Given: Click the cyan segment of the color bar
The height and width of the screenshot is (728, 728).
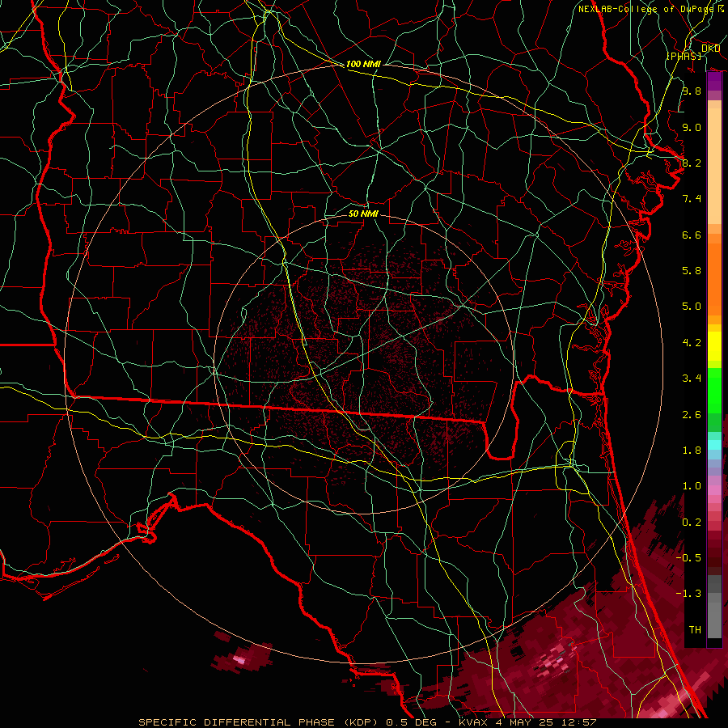Looking at the screenshot, I should pyautogui.click(x=714, y=445).
